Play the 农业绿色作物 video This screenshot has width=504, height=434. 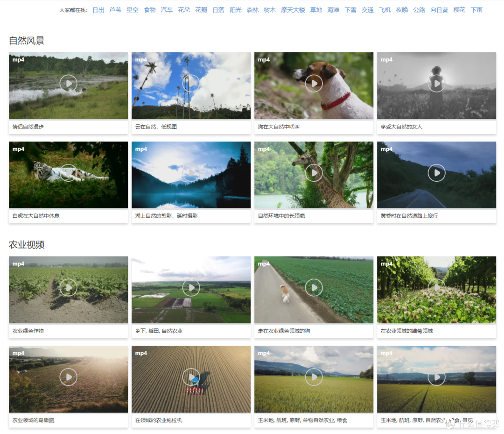click(69, 288)
